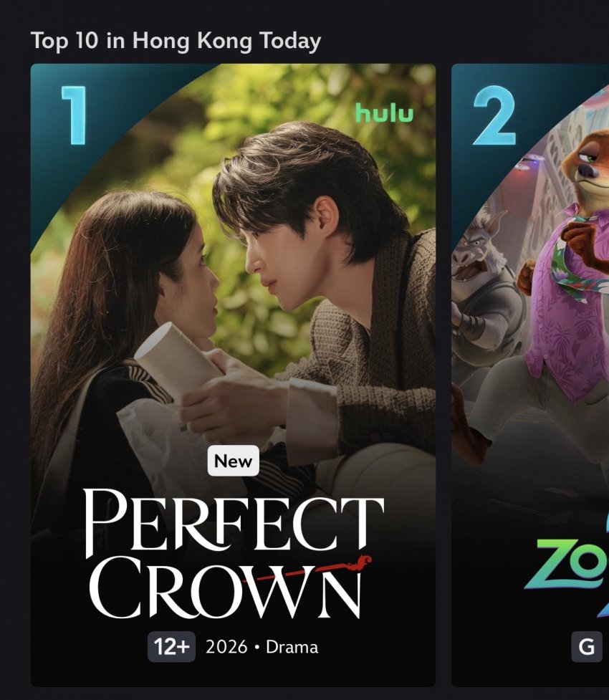
Task: Select the word PERFECT in the title
Action: coord(234,522)
